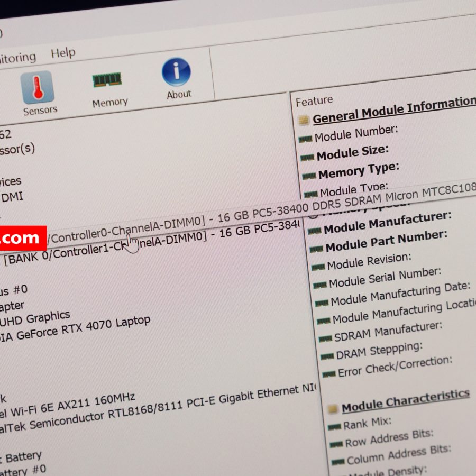The image size is (476, 476).
Task: Click the chip icon beside SDRAM Manufacturer
Action: click(x=325, y=339)
